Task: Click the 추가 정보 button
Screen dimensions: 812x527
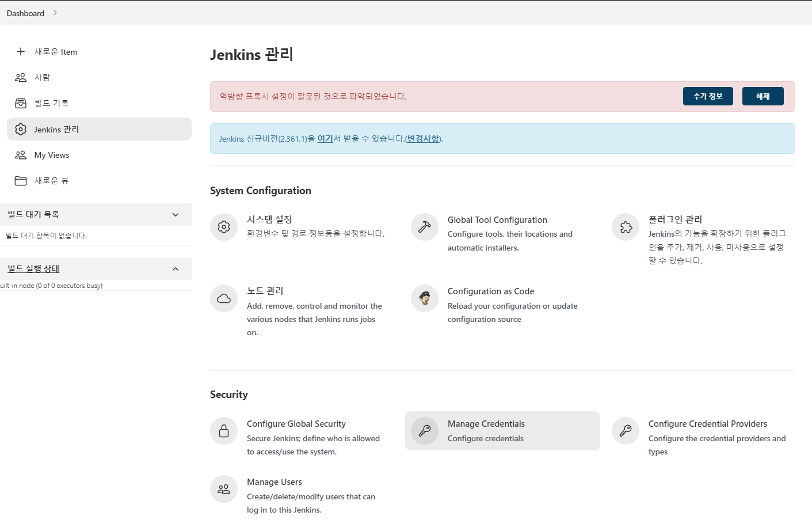Action: [x=708, y=96]
